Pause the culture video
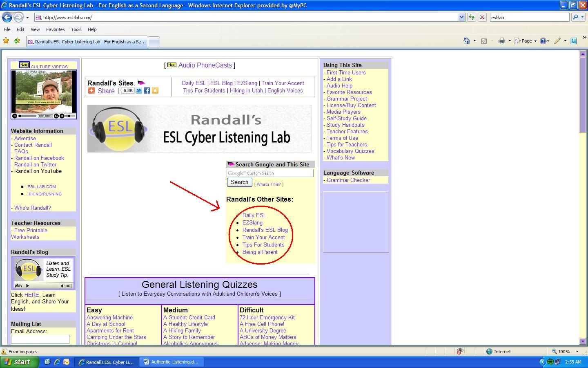 click(x=15, y=116)
